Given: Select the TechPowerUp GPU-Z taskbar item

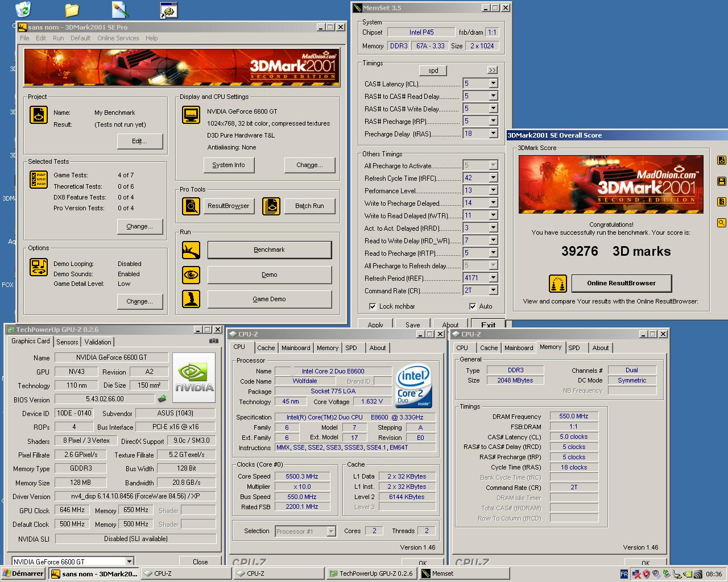Looking at the screenshot, I should tap(371, 574).
